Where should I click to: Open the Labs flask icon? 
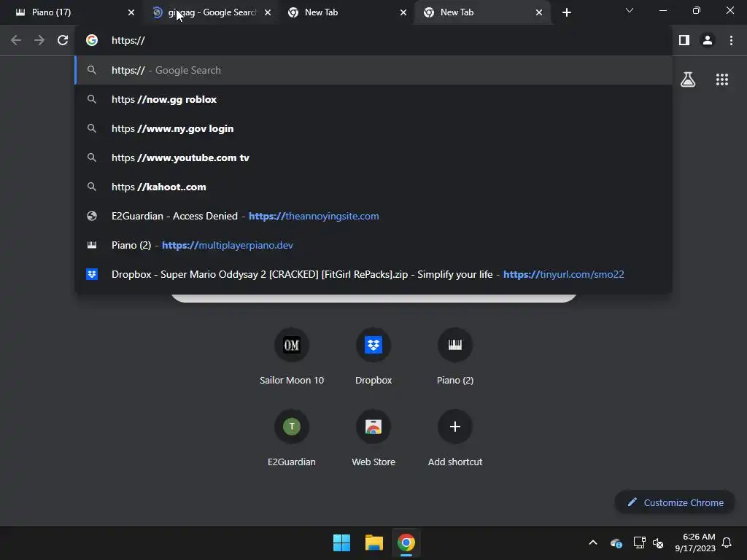click(687, 79)
